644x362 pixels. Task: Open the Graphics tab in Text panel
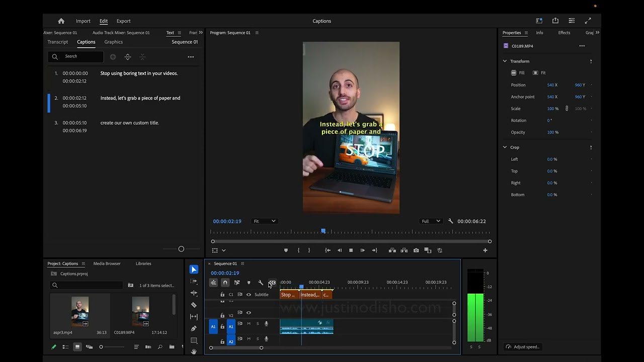(x=113, y=42)
